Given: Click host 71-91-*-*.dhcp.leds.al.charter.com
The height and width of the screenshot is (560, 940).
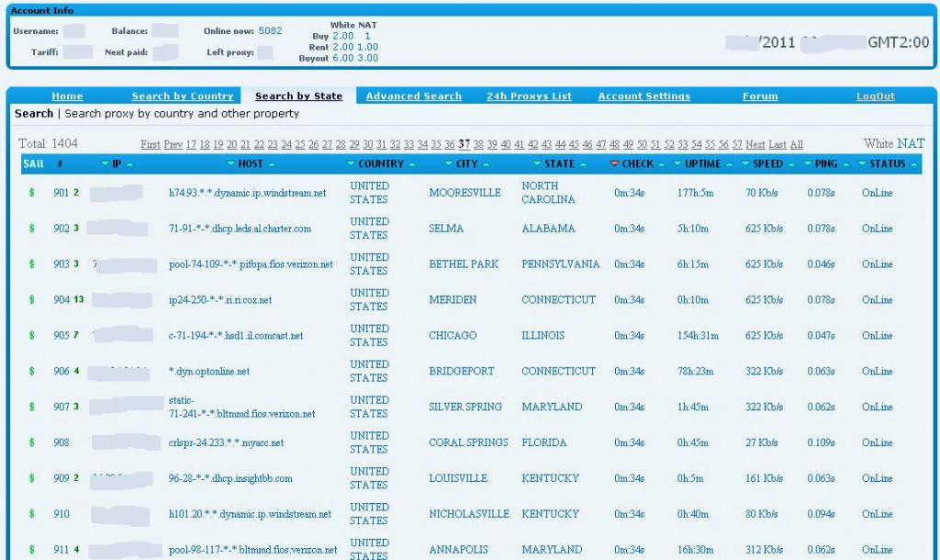Looking at the screenshot, I should point(240,229).
